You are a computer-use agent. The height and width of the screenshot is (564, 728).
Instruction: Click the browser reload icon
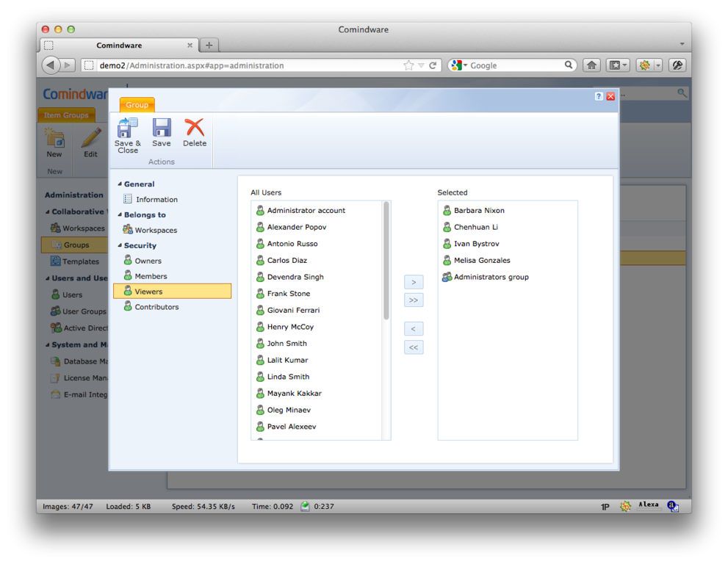[x=433, y=65]
